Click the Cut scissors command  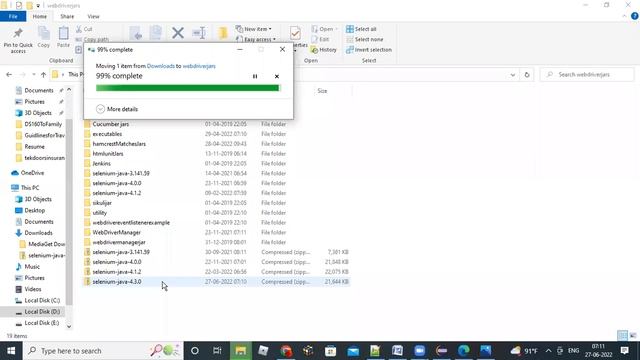84,29
